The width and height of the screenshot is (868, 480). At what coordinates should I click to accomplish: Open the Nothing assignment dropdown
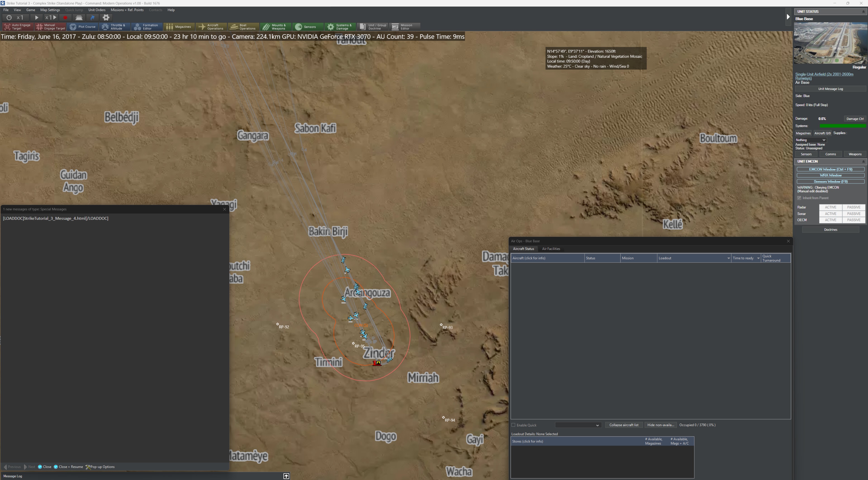click(x=810, y=140)
